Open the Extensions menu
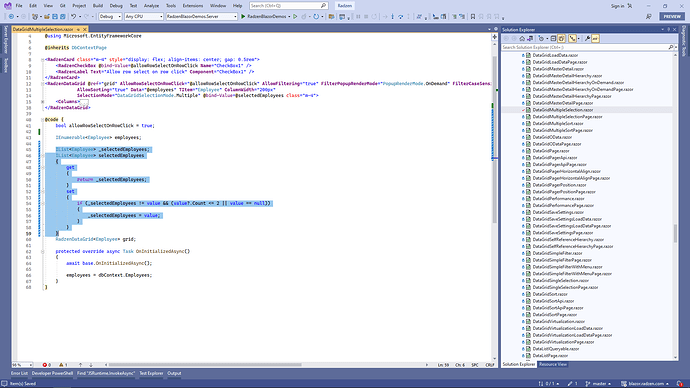Image resolution: width=690 pixels, height=388 pixels. [x=193, y=6]
